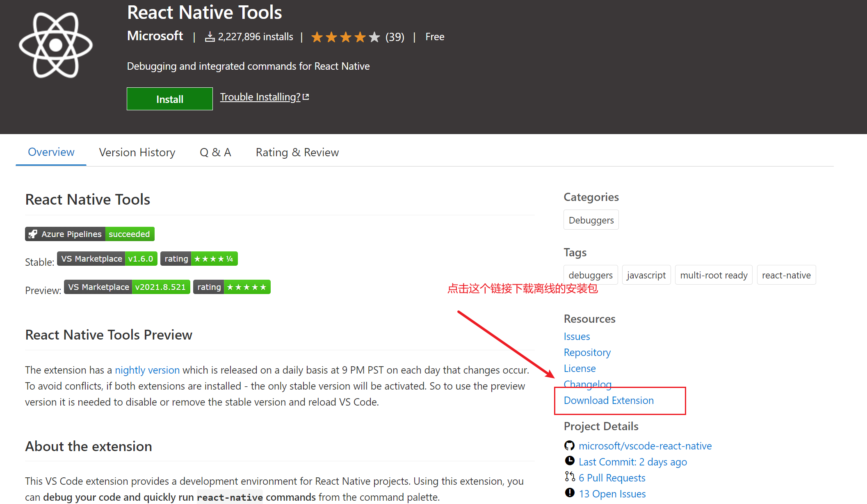Click the VS Marketplace v1.6.0 stable badge

click(107, 259)
